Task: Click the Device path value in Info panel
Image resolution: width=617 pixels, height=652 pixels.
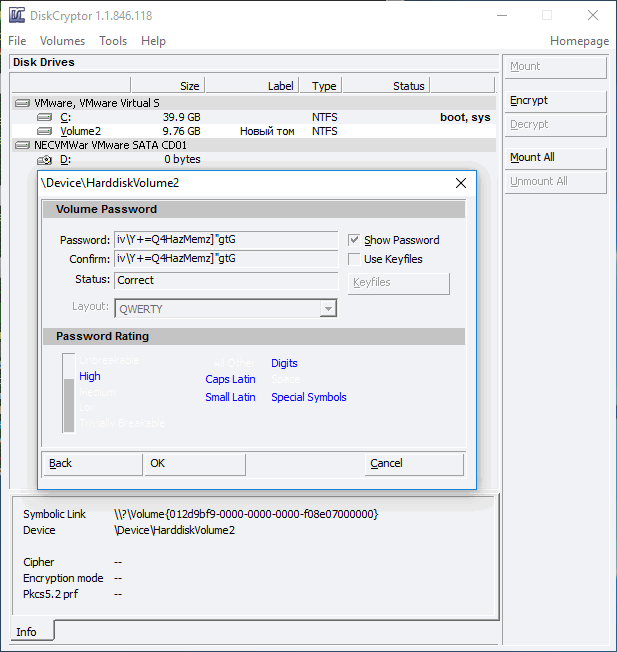Action: (175, 531)
